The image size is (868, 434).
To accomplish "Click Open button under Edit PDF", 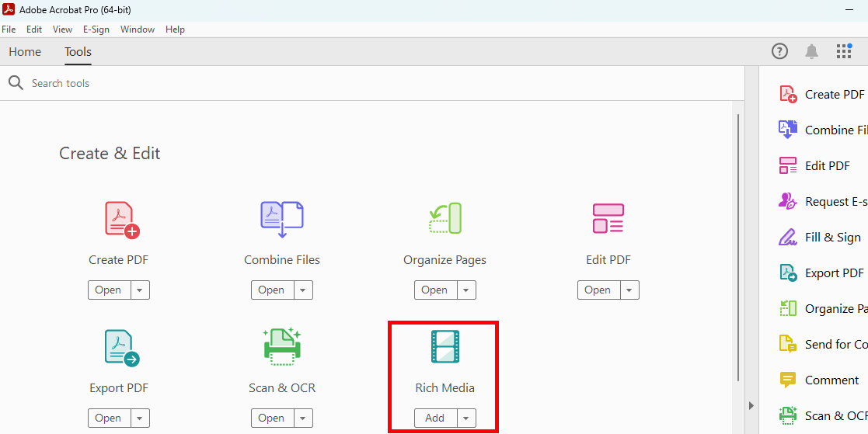I will (x=598, y=290).
